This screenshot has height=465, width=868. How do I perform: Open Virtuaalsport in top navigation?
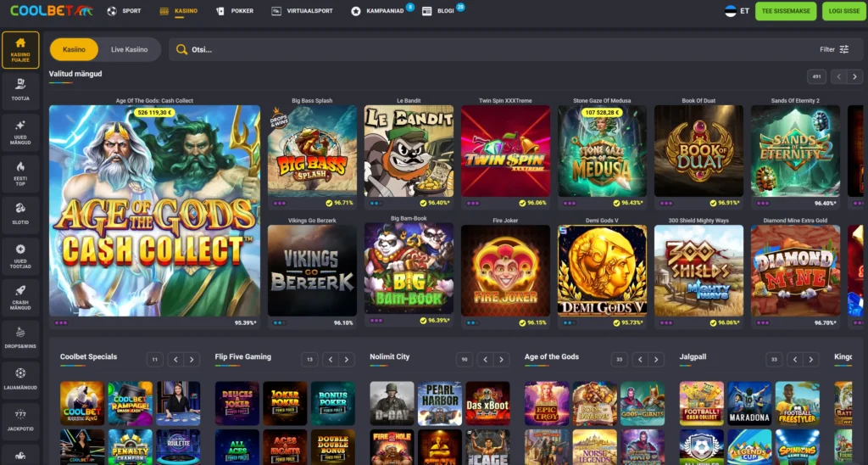[x=303, y=11]
